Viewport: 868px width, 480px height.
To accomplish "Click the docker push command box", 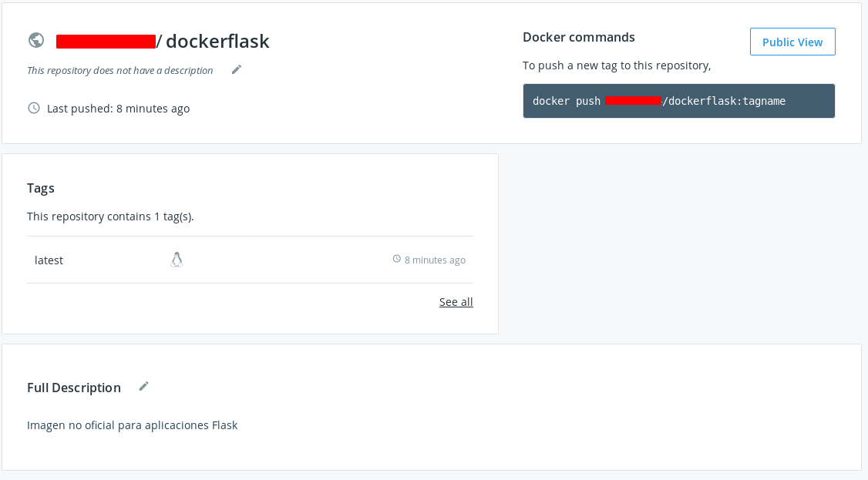I will click(678, 101).
